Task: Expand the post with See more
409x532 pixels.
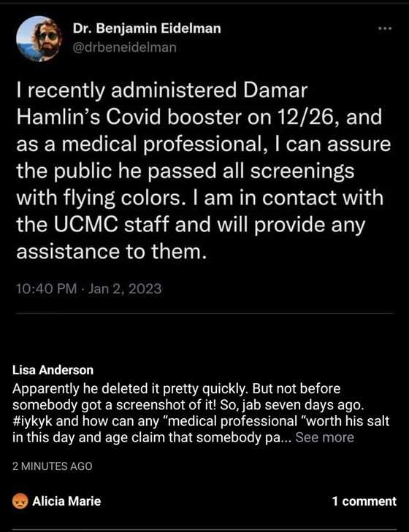Action: pos(324,438)
